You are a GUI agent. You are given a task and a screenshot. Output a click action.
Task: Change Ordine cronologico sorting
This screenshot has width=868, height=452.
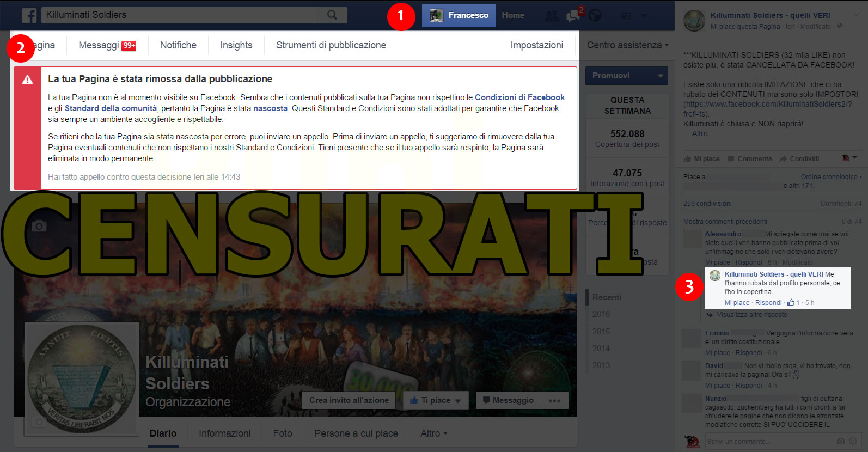(831, 176)
